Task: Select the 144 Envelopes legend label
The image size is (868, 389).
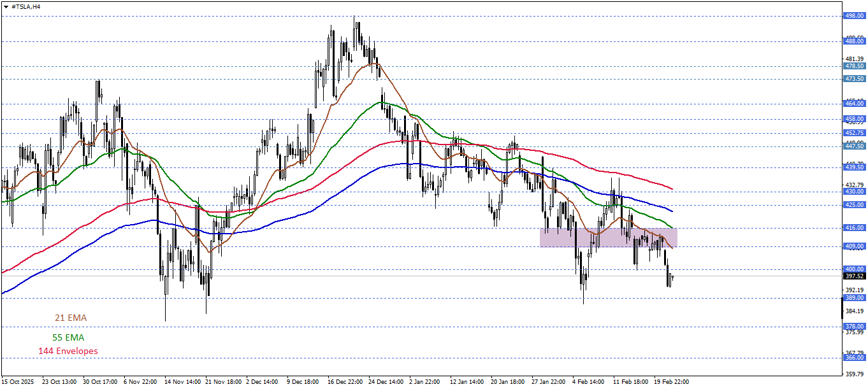Action: 68,351
